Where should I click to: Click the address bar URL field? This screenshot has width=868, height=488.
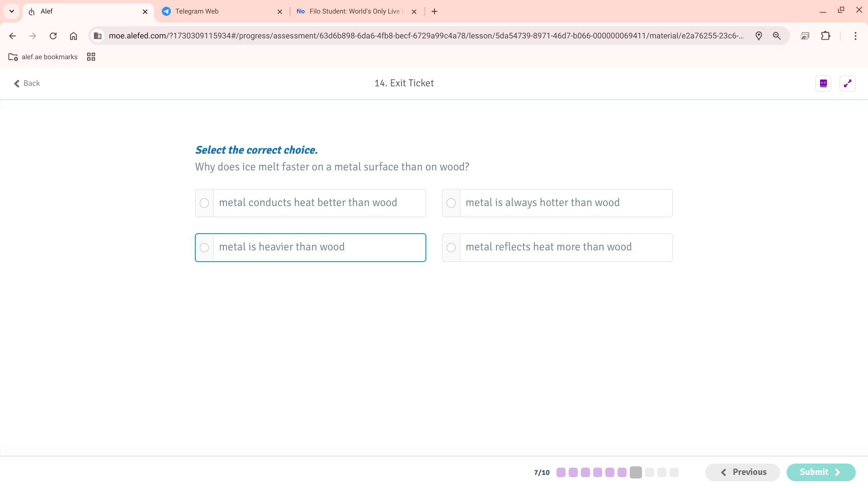pyautogui.click(x=425, y=36)
